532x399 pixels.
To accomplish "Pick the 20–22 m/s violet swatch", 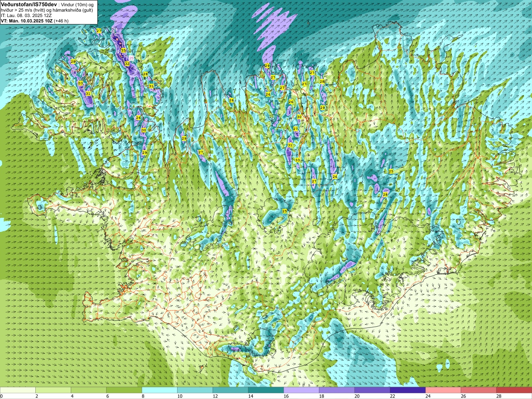I will [x=372, y=390].
